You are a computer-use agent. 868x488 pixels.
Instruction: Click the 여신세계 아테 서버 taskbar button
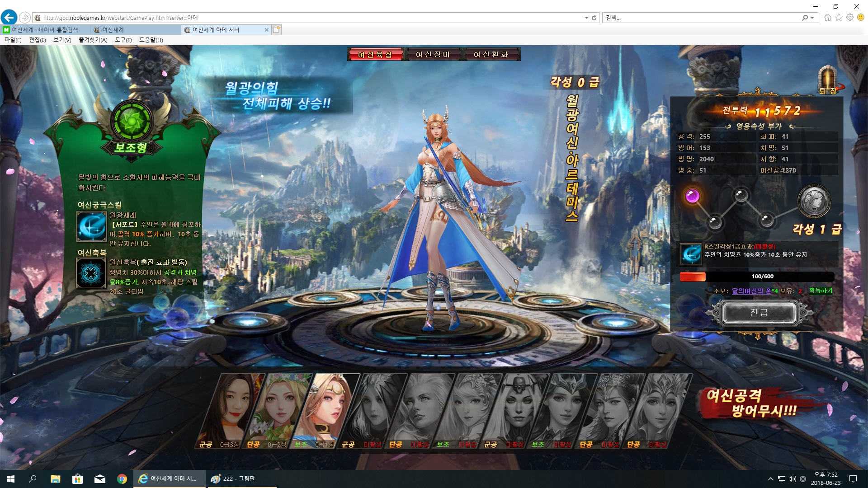click(x=170, y=479)
